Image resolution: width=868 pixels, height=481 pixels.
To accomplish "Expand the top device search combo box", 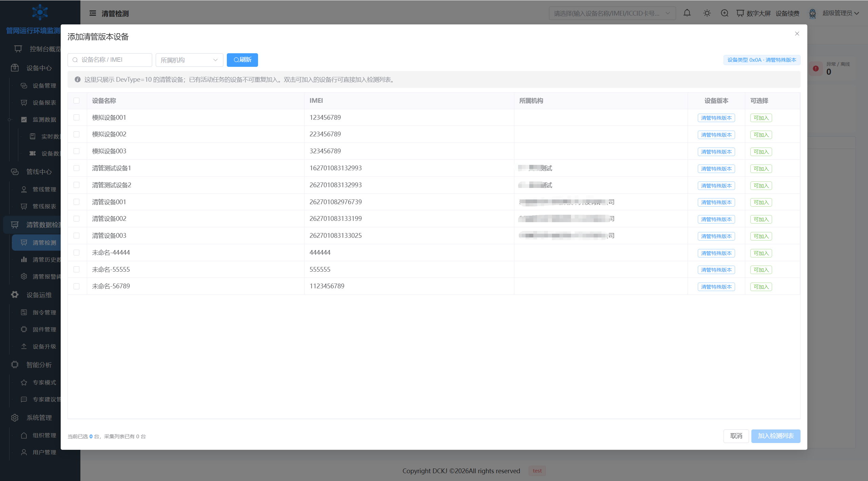I will point(612,13).
